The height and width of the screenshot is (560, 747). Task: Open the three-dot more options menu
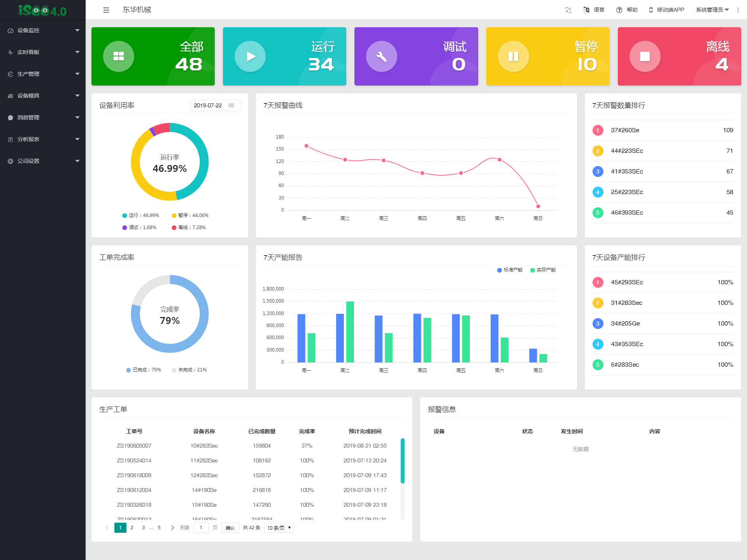[x=738, y=10]
